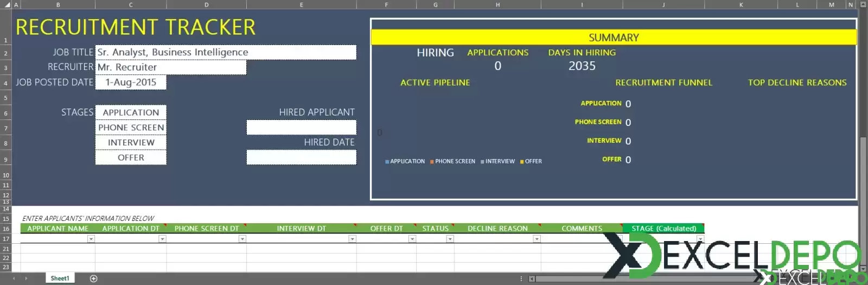Click the funnel PHONE SCREEN label
Image resolution: width=868 pixels, height=285 pixels.
tap(598, 122)
